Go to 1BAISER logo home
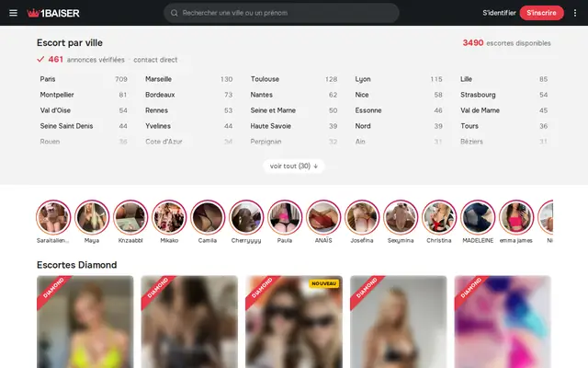This screenshot has width=588, height=368. pos(53,13)
